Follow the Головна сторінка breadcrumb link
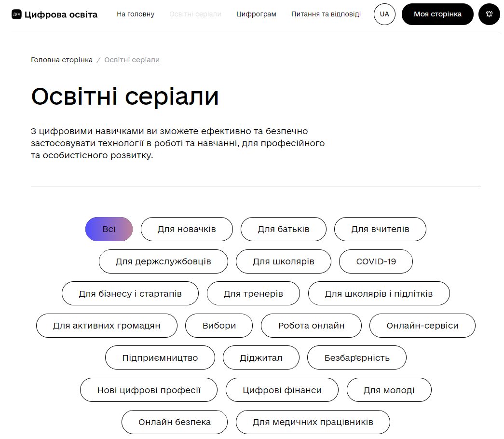 [62, 60]
